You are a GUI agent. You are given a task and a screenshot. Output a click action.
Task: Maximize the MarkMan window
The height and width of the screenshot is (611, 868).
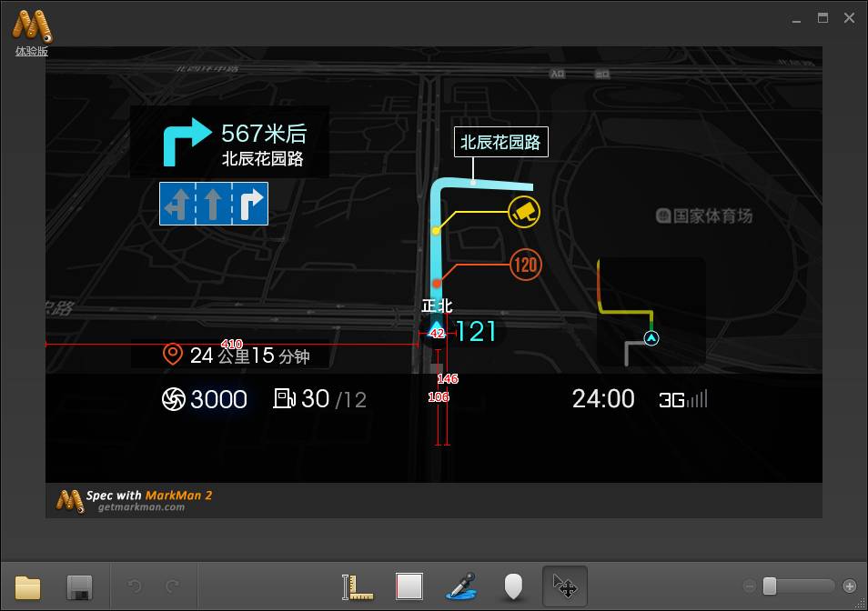tap(823, 18)
